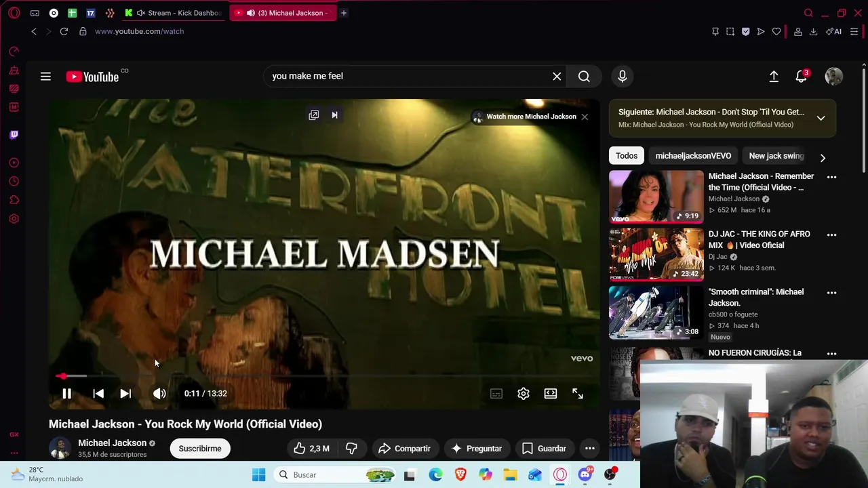Open the Opera AI assistant button
The width and height of the screenshot is (868, 488).
click(834, 31)
